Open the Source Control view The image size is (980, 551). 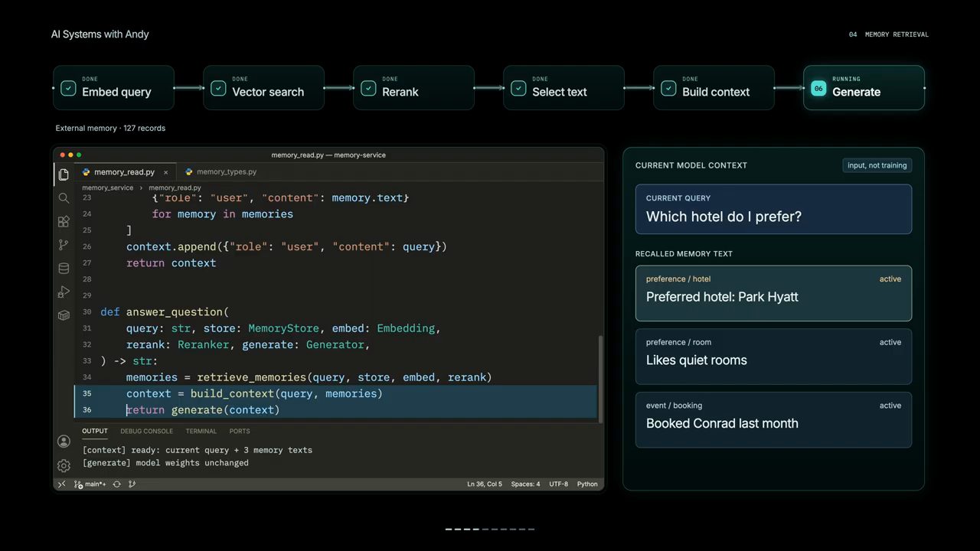[x=64, y=245]
